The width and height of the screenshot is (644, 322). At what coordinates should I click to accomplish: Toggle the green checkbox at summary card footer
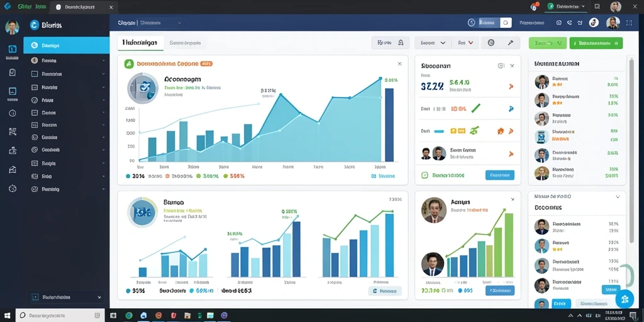tap(425, 175)
